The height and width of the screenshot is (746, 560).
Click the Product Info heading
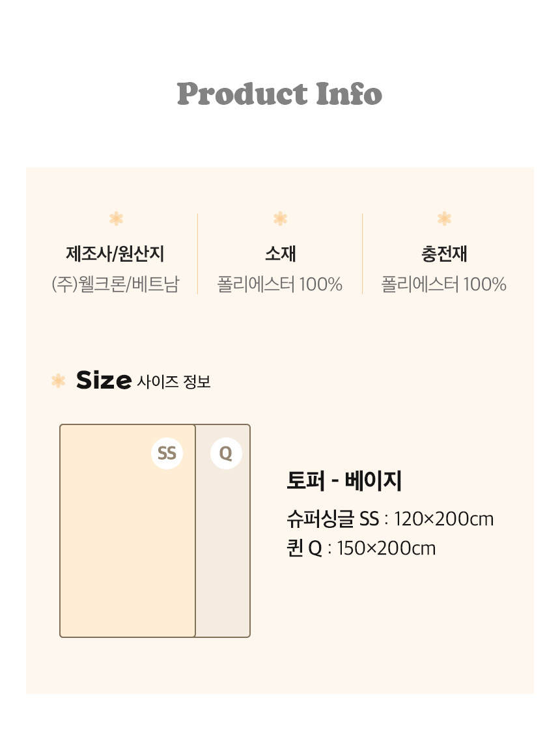tap(280, 94)
